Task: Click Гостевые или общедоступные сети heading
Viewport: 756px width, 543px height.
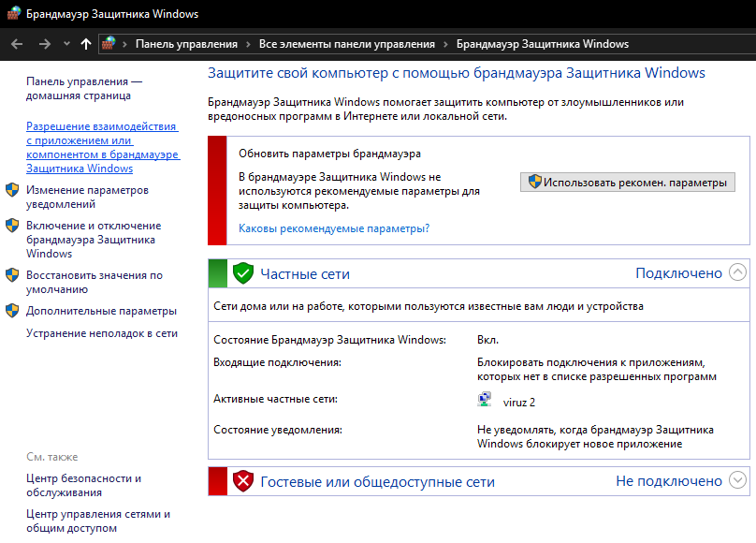Action: click(377, 482)
